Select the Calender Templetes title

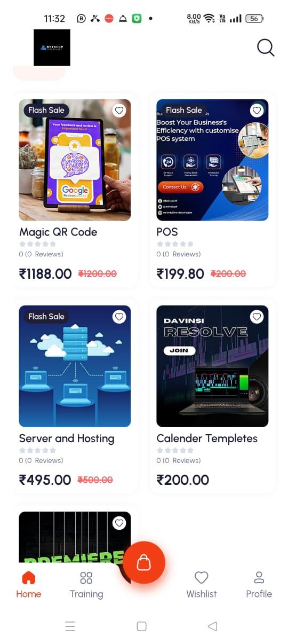click(x=207, y=438)
